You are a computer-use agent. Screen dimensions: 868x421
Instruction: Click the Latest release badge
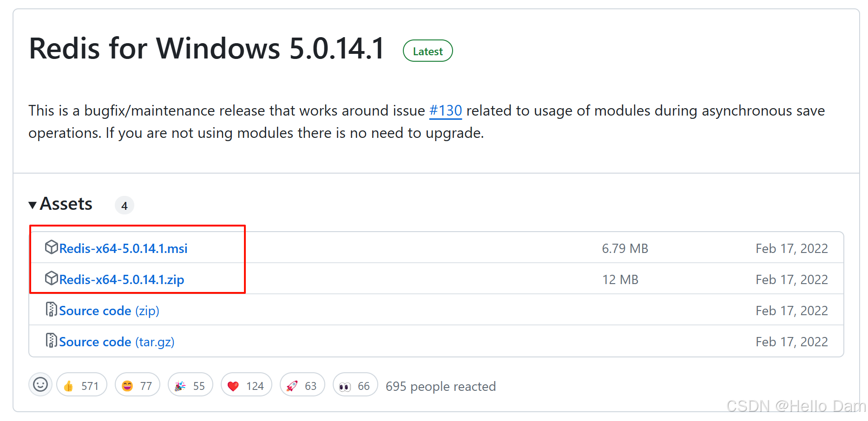pyautogui.click(x=428, y=51)
